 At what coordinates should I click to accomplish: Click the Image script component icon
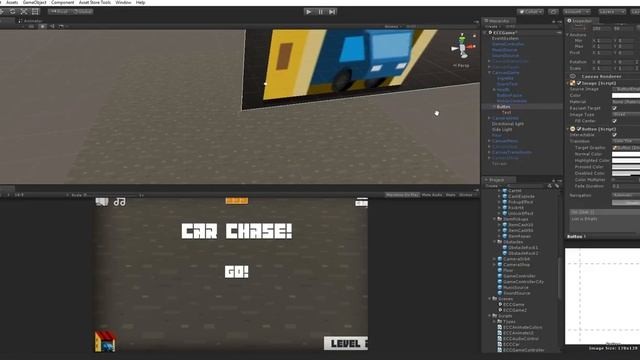click(573, 83)
